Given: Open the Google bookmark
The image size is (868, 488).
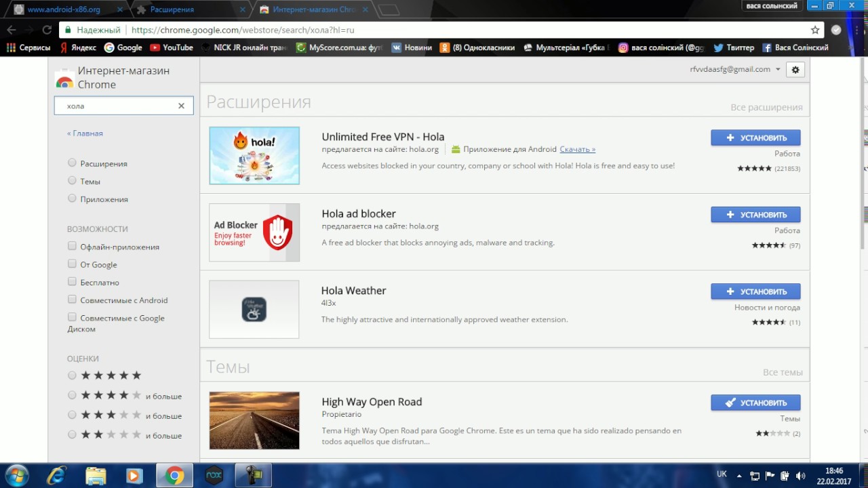Looking at the screenshot, I should point(123,47).
